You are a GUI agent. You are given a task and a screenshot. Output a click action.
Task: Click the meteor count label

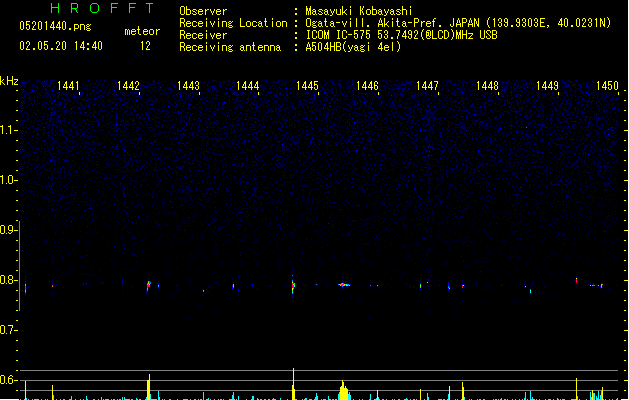[x=142, y=31]
